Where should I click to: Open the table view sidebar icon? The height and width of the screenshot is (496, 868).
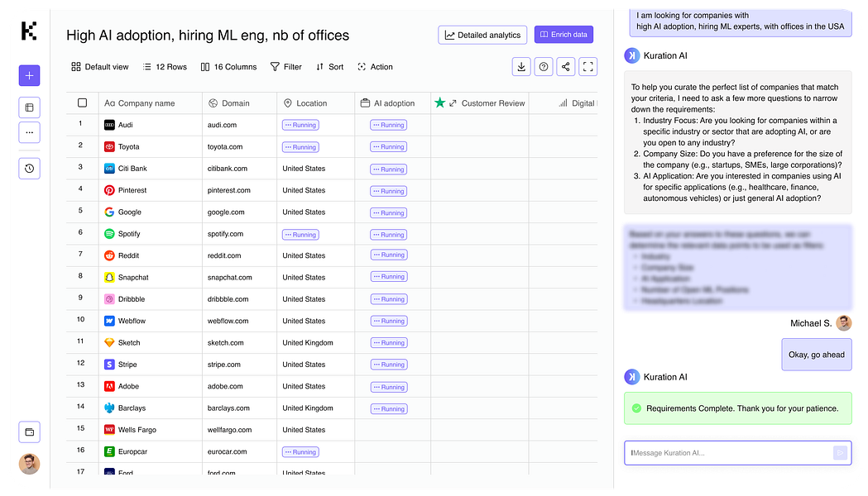[29, 107]
